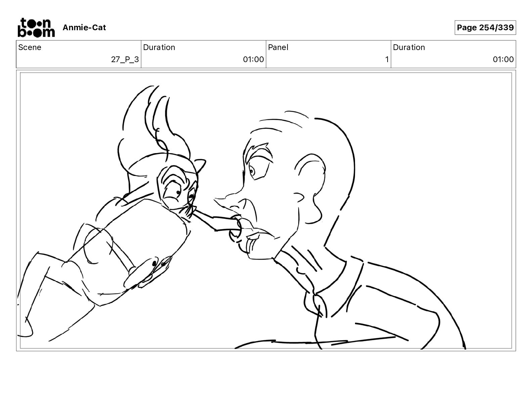
Task: Click the panel Duration header beside Panel
Action: pyautogui.click(x=409, y=47)
